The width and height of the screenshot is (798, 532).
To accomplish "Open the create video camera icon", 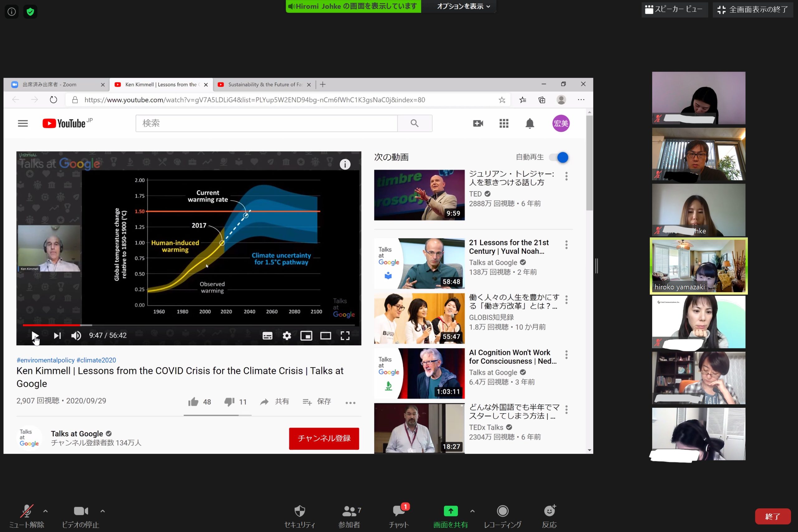I will (478, 123).
